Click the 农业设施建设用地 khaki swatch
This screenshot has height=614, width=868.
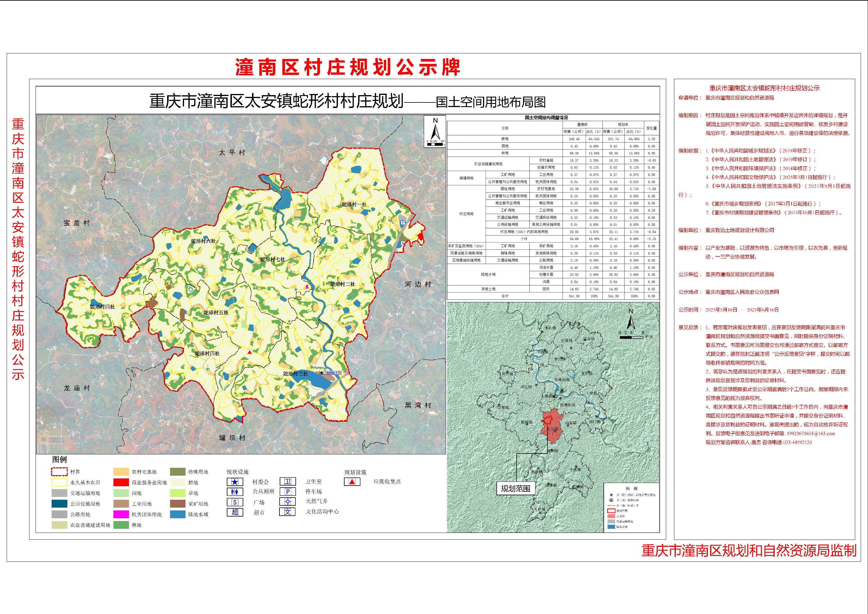pos(59,525)
